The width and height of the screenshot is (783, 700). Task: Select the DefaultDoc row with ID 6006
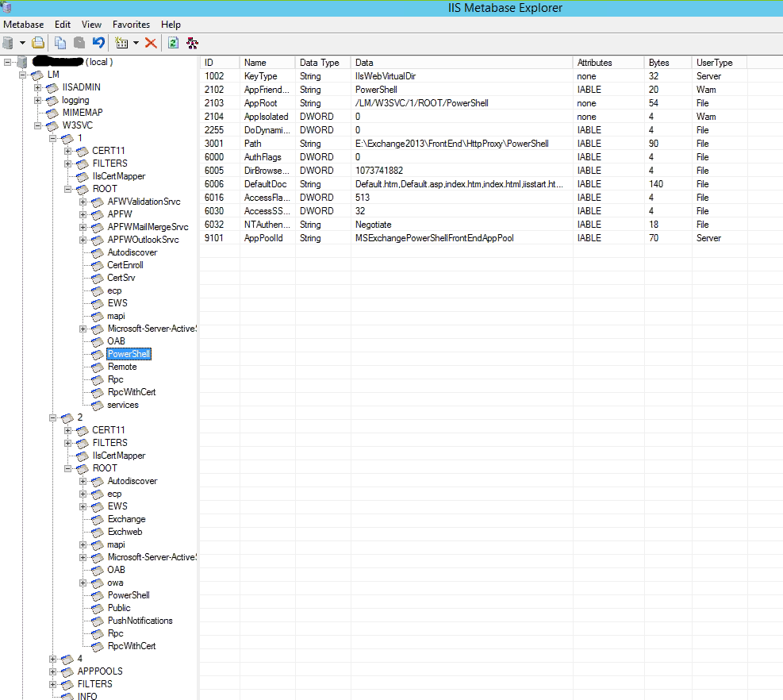click(x=474, y=184)
